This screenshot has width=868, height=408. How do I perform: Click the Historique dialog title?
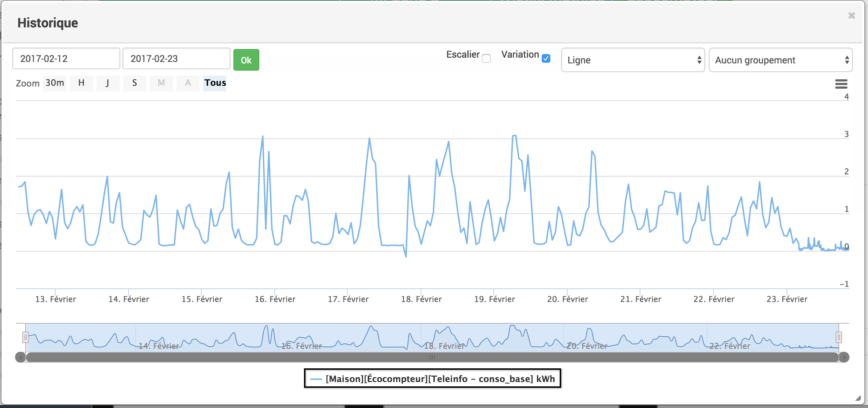tap(48, 23)
